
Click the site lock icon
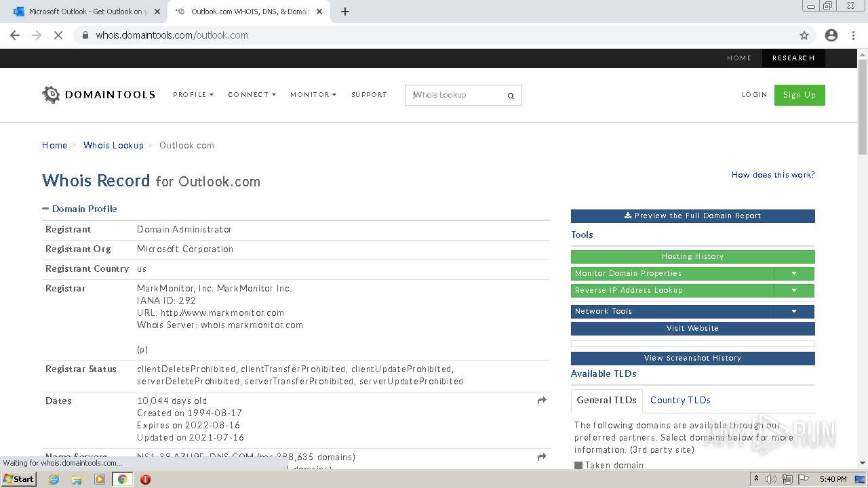tap(85, 35)
